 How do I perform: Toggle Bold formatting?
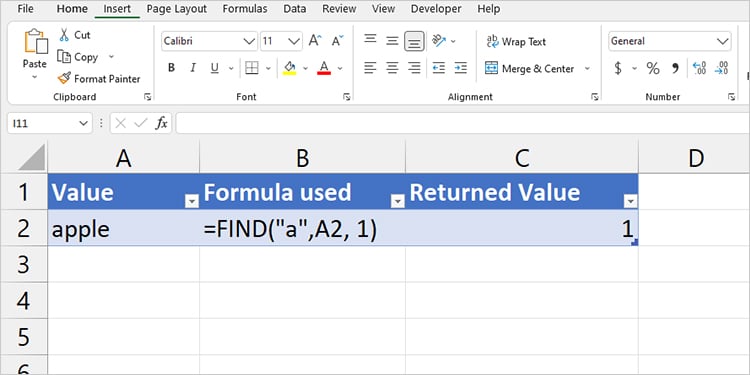pyautogui.click(x=171, y=68)
